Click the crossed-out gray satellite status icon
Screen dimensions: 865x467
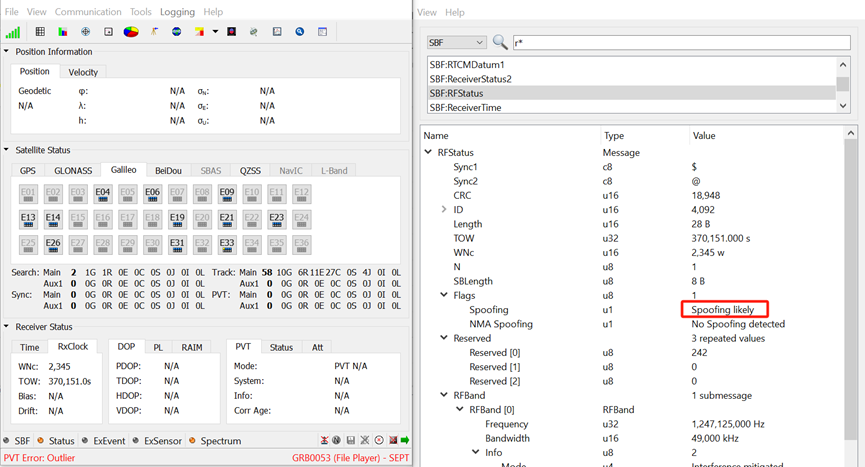(x=365, y=440)
